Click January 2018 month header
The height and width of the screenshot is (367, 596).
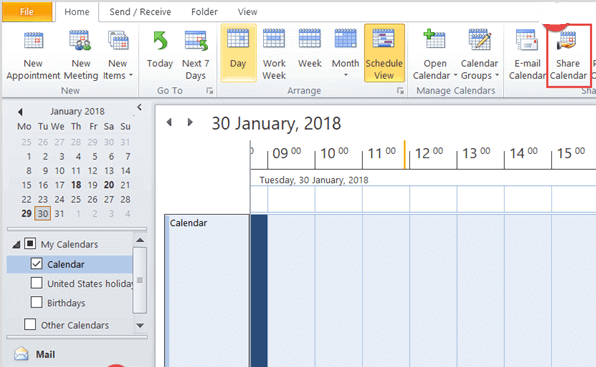[77, 111]
